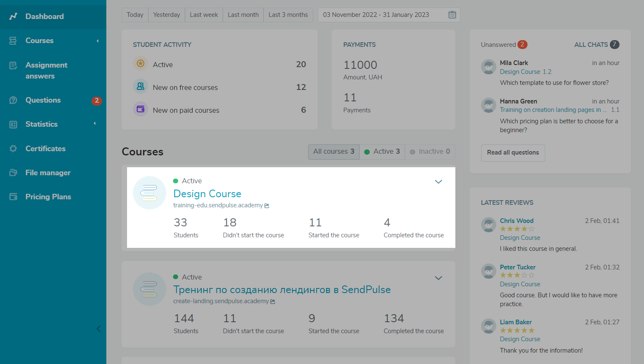Click the Pricing Plans wallet icon
The image size is (644, 364).
[14, 197]
